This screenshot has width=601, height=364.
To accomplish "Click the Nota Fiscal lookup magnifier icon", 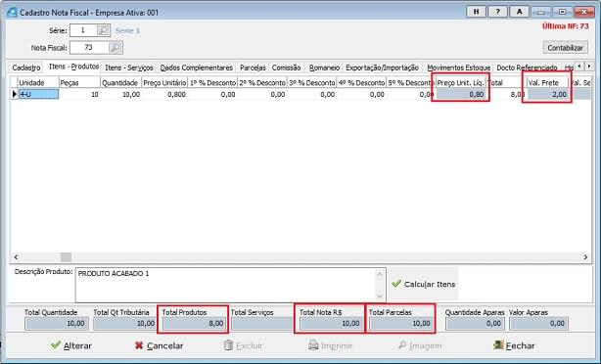I will (x=115, y=48).
